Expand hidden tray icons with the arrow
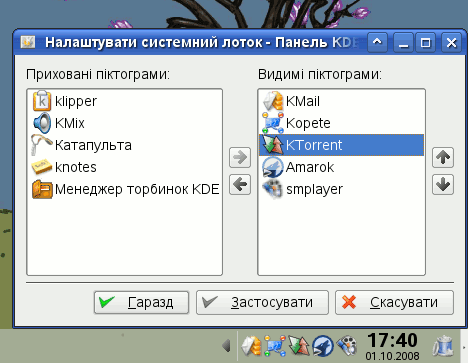468x363 pixels. (x=227, y=346)
